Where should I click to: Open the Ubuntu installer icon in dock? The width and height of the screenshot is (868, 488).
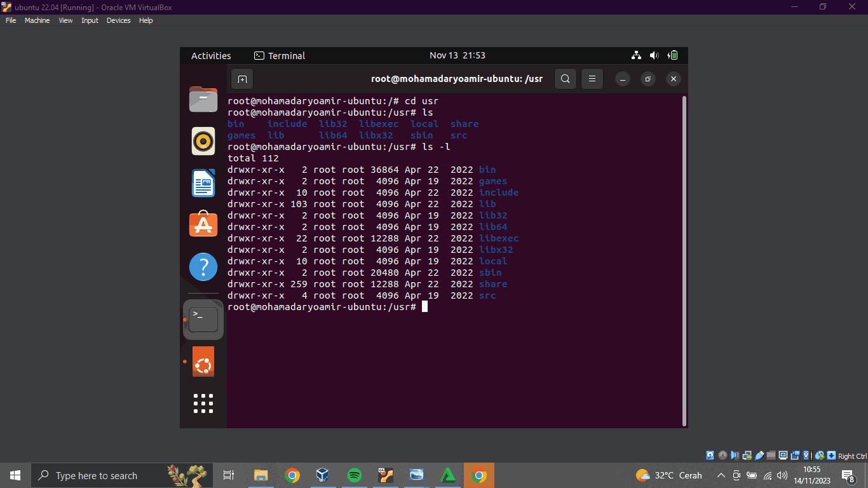(x=203, y=362)
